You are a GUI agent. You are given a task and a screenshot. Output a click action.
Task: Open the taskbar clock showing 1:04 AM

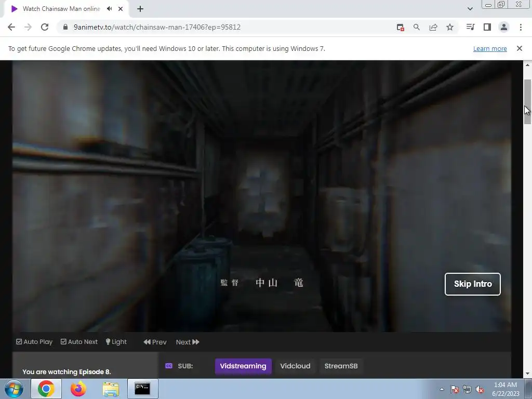tap(506, 389)
